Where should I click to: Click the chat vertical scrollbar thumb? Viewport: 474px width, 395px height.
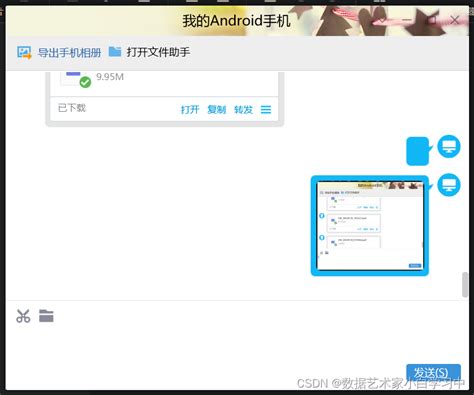pos(465,284)
